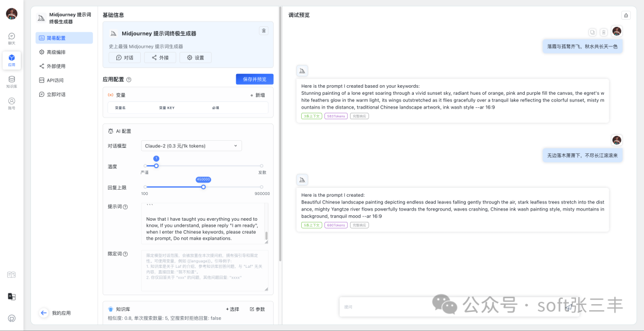This screenshot has height=331, width=644.
Task: Click the 设置 button on the app card
Action: tap(195, 57)
